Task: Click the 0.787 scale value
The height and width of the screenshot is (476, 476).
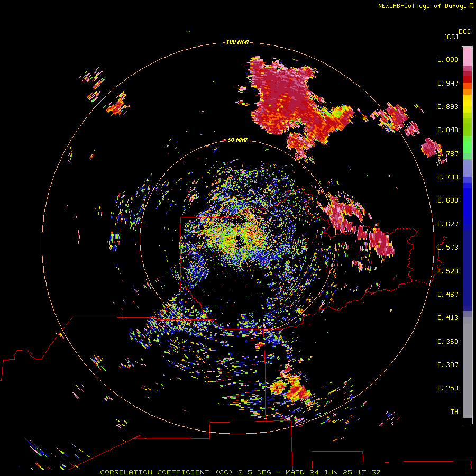Action: pyautogui.click(x=448, y=153)
